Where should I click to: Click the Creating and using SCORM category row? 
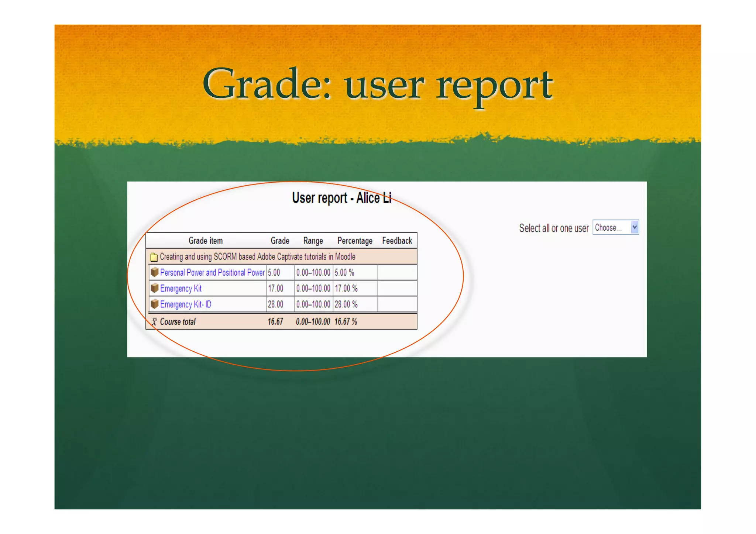click(x=282, y=256)
